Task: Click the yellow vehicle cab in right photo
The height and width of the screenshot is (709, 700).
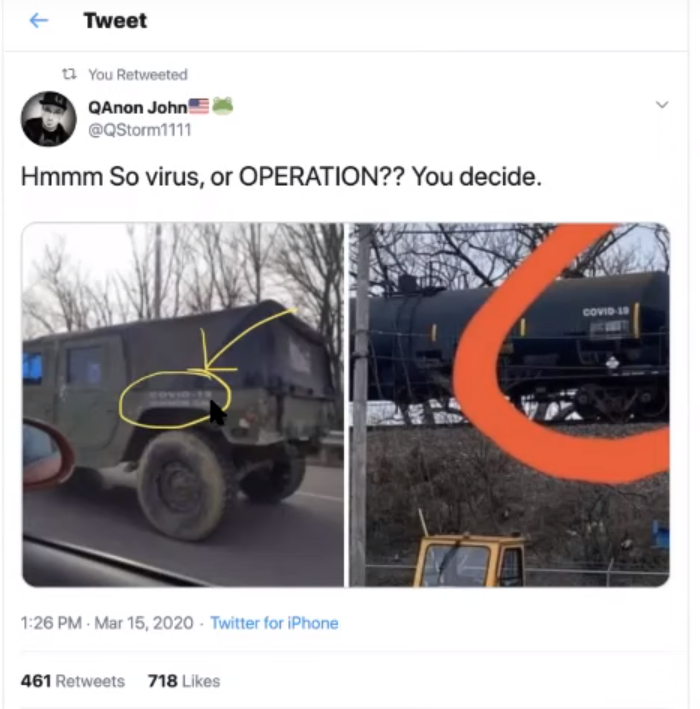Action: pos(469,560)
